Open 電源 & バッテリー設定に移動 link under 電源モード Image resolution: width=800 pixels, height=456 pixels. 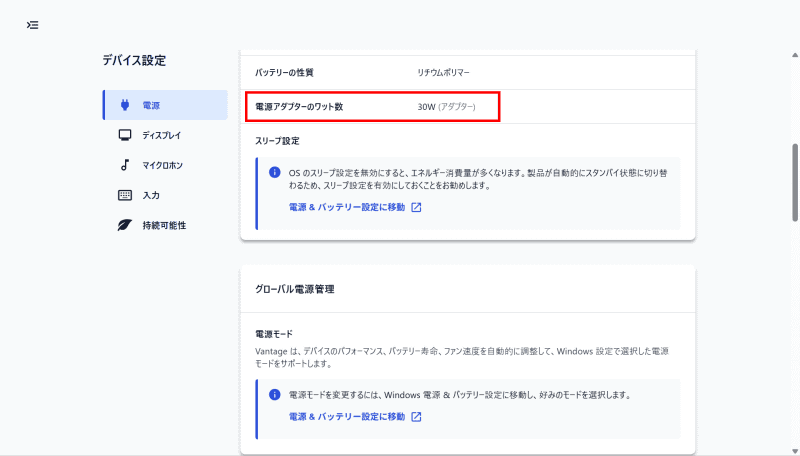click(x=347, y=417)
